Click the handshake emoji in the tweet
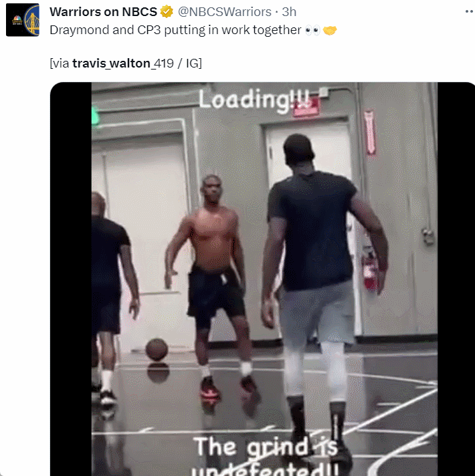 coord(330,30)
